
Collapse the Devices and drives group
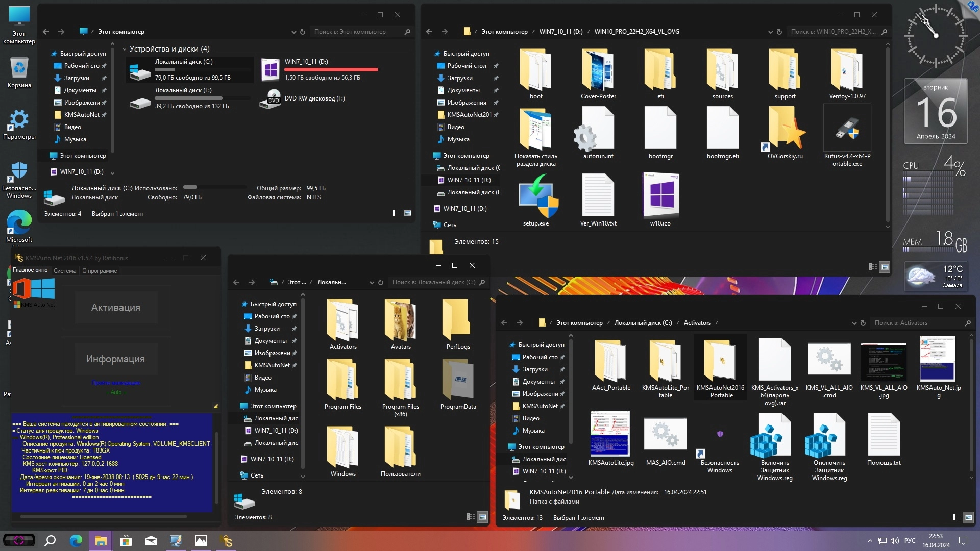(x=125, y=49)
